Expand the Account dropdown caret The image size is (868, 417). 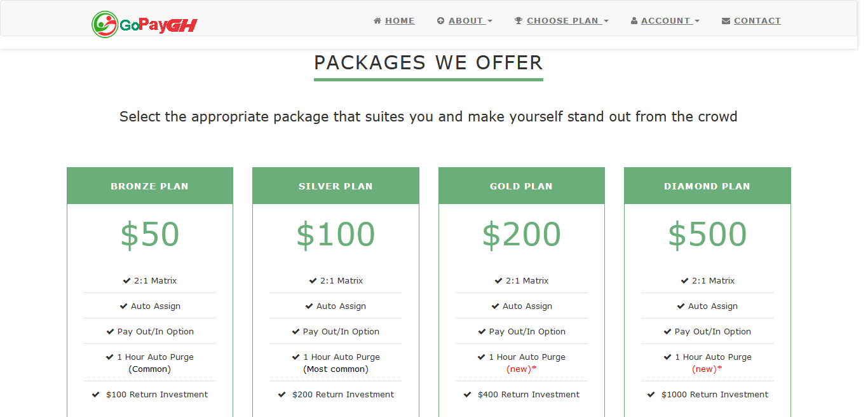697,22
